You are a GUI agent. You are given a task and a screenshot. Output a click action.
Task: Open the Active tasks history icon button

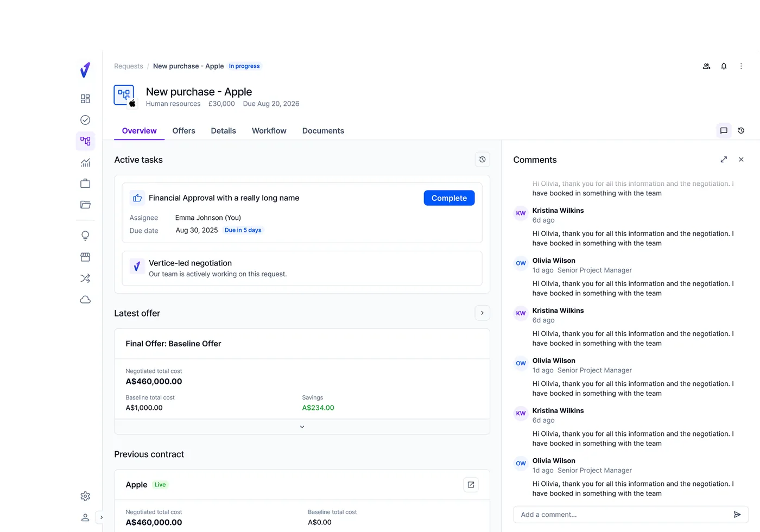tap(483, 160)
